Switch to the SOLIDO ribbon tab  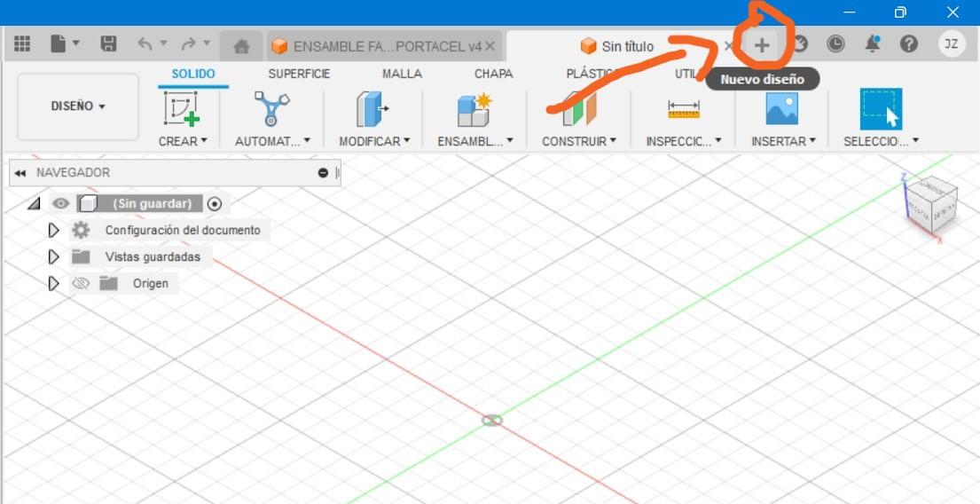(193, 74)
